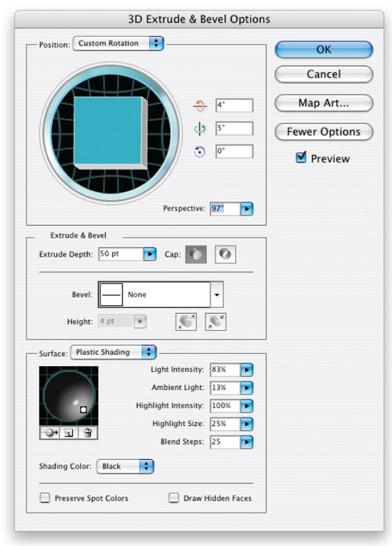Open the Highlight Intensity slider arrow
The width and height of the screenshot is (392, 546).
coord(246,406)
